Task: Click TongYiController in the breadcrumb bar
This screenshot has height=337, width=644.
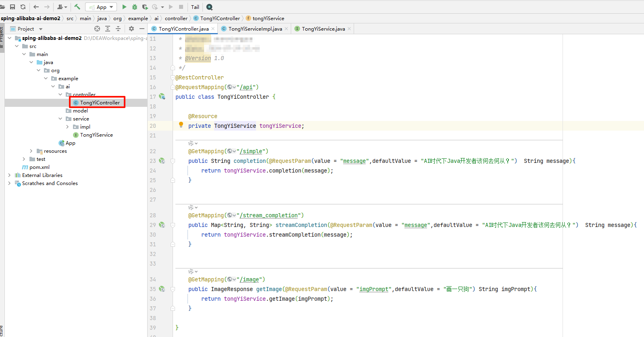Action: click(x=217, y=18)
